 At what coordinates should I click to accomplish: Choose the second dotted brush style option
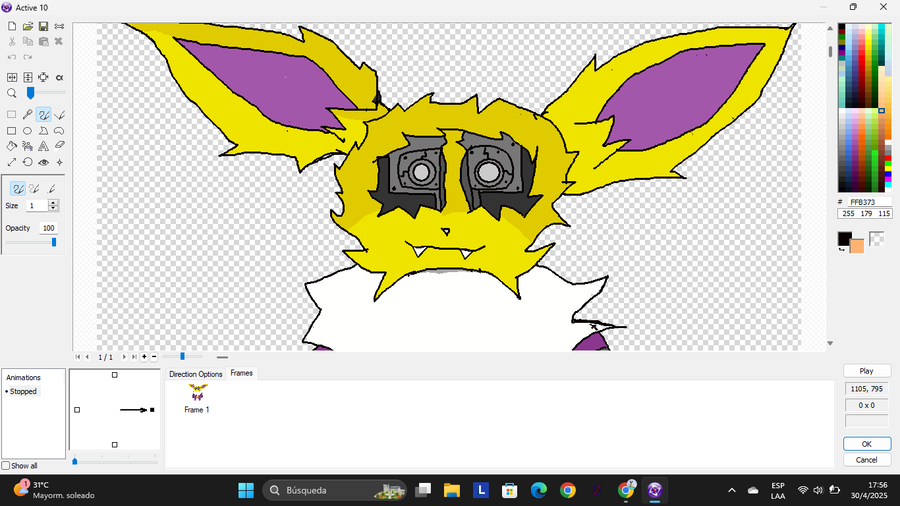tap(34, 188)
